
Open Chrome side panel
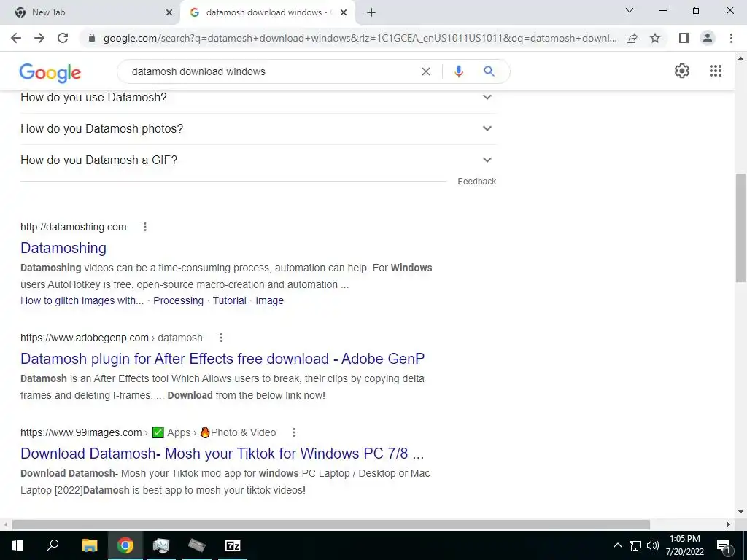(x=684, y=38)
